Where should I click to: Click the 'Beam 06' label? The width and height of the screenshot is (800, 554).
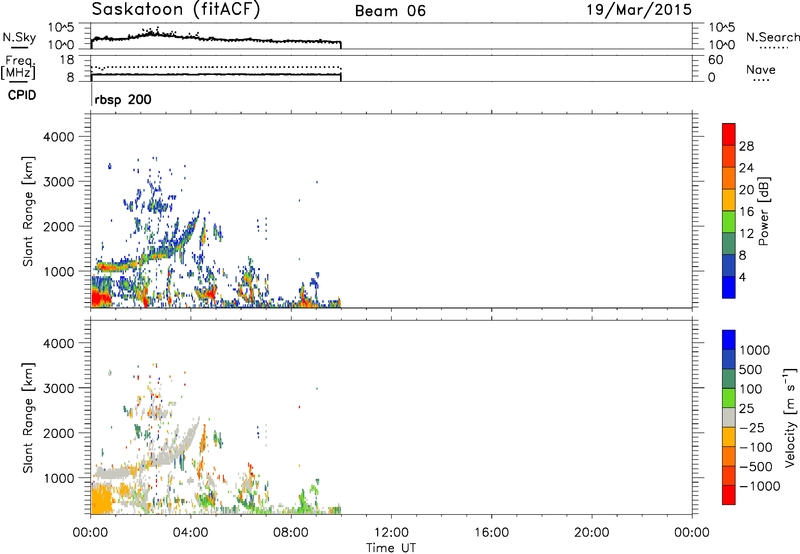pyautogui.click(x=390, y=11)
